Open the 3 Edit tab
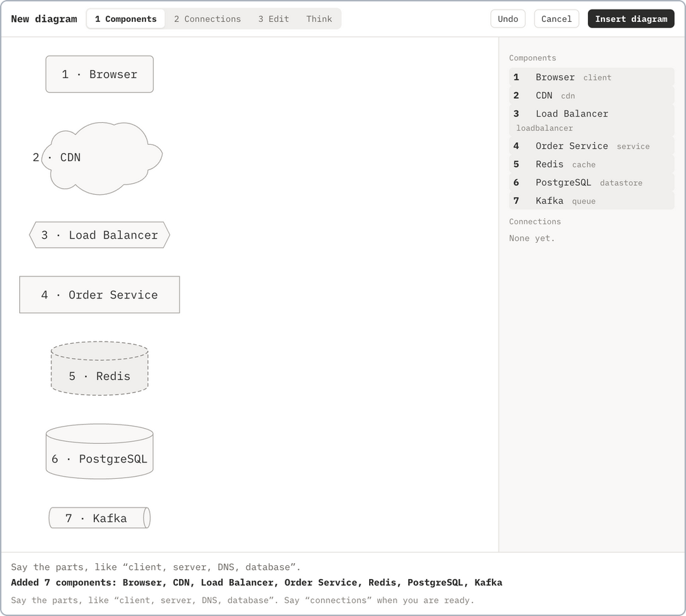The height and width of the screenshot is (616, 686). [x=274, y=19]
